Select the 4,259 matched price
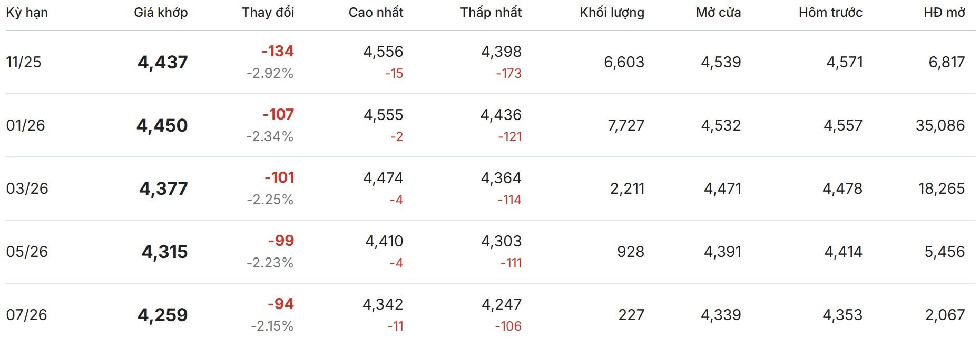 tap(162, 315)
